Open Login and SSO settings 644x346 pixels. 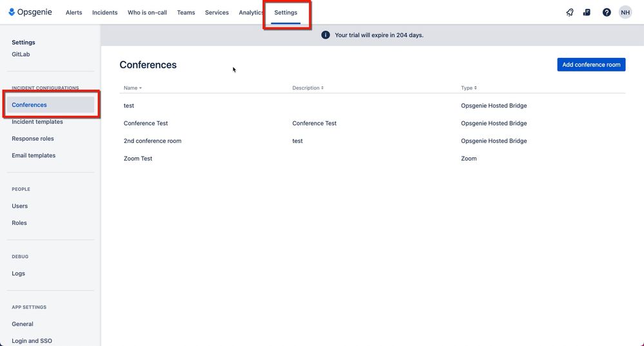pyautogui.click(x=32, y=341)
